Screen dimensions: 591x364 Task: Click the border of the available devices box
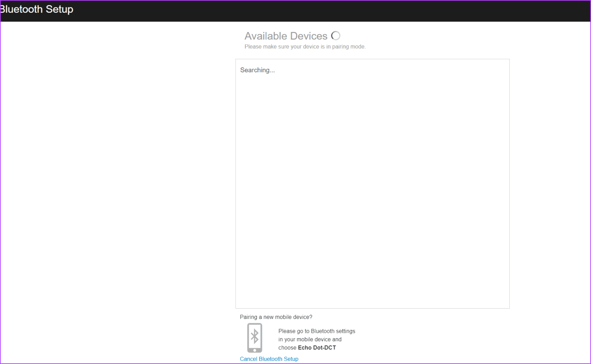click(x=372, y=59)
